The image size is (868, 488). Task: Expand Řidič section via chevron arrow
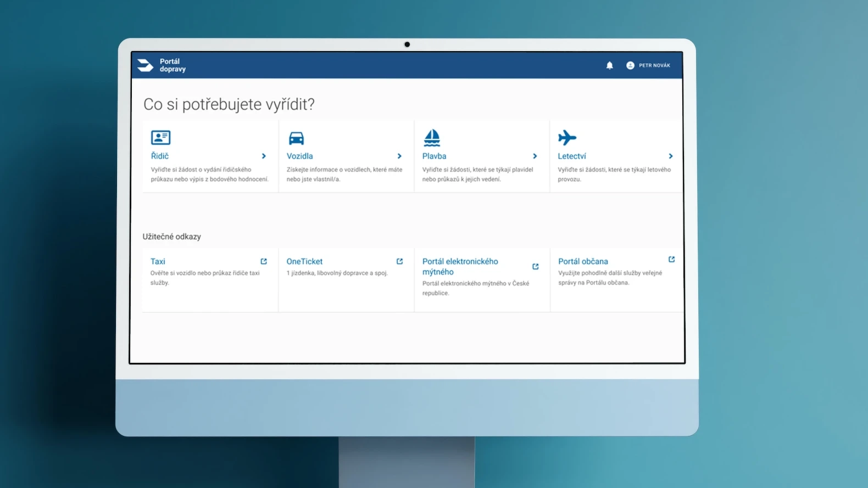coord(264,156)
